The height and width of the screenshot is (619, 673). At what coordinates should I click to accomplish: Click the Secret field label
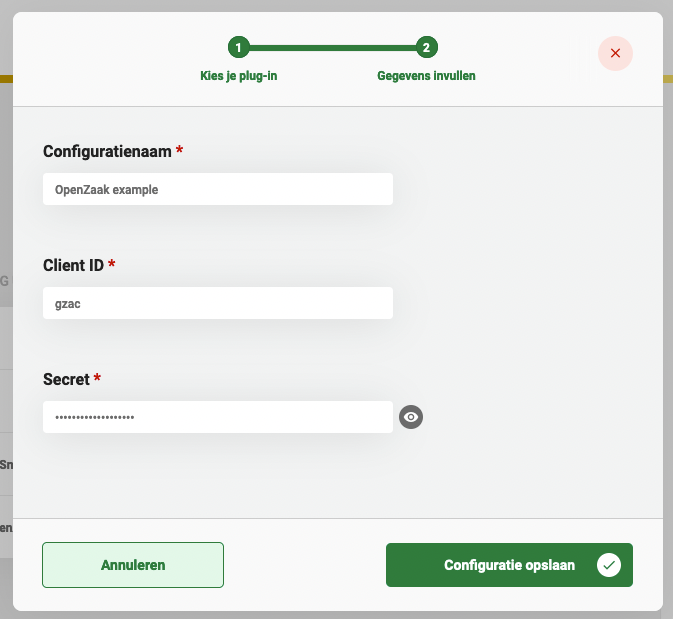tap(66, 379)
